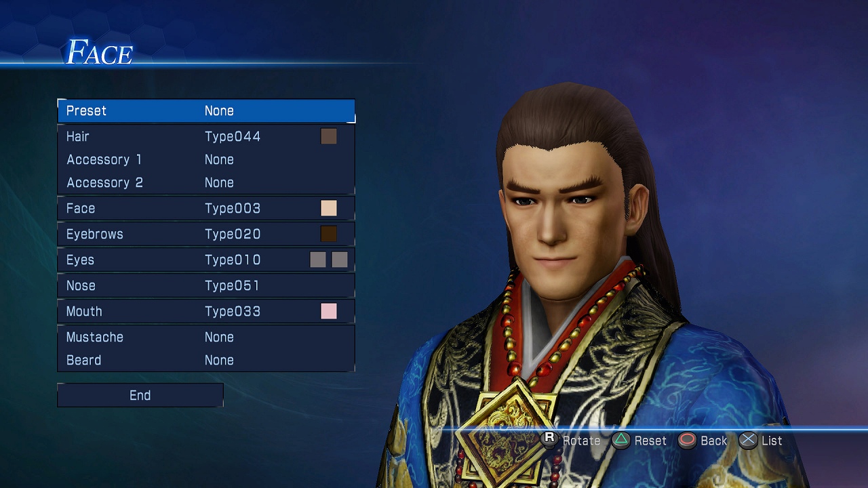Pick the eyebrows color swatch

click(x=329, y=234)
